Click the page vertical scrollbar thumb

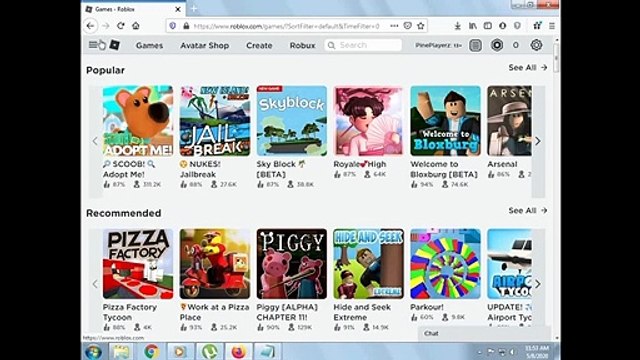(556, 57)
